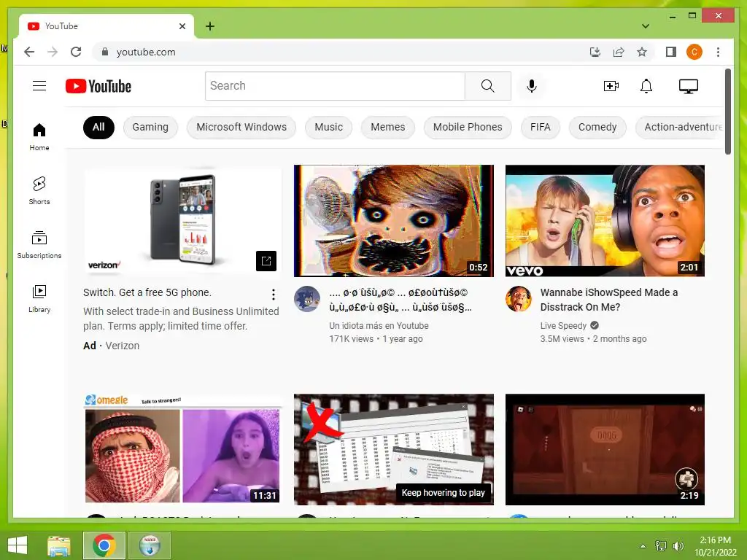The image size is (747, 560).
Task: Go back in Chrome
Action: 29,52
